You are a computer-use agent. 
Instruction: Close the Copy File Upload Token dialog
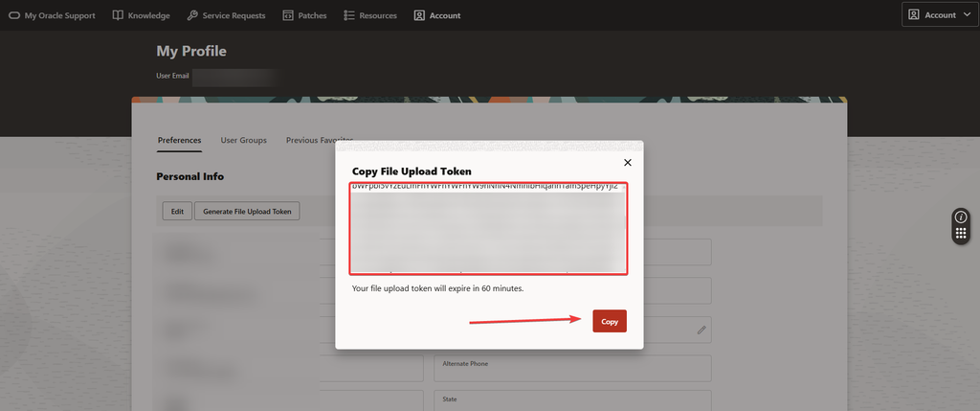click(628, 163)
